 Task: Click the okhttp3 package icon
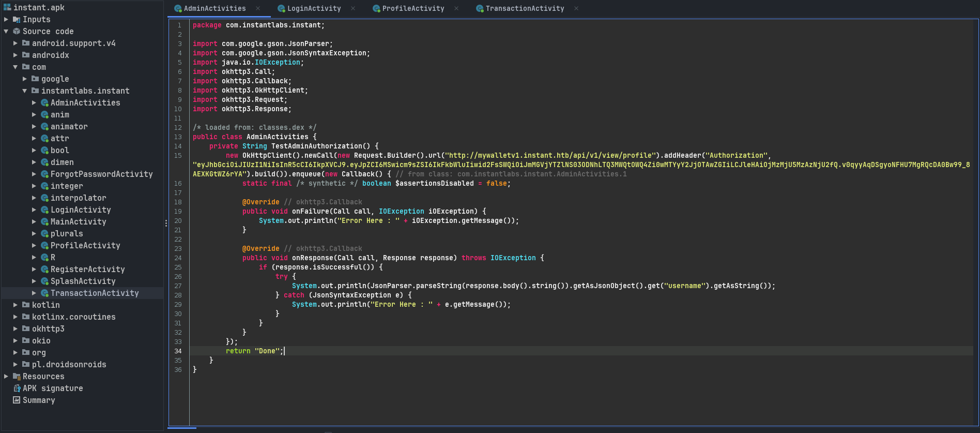(x=26, y=329)
